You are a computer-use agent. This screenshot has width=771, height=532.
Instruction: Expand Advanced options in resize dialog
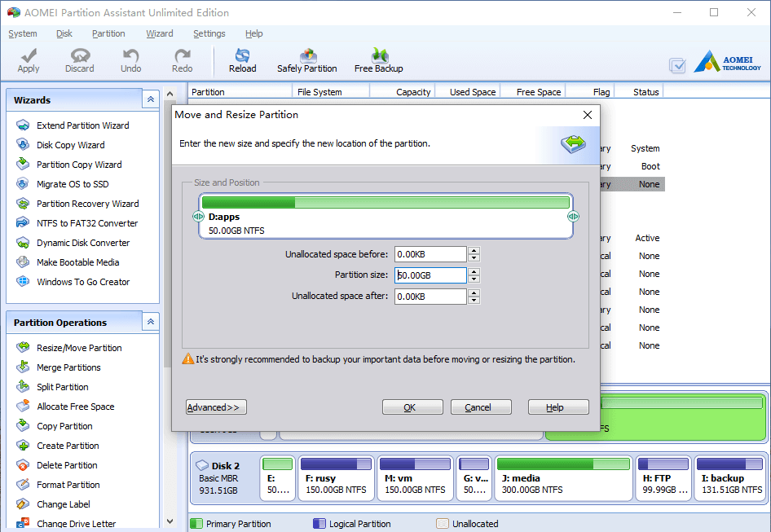coord(216,407)
